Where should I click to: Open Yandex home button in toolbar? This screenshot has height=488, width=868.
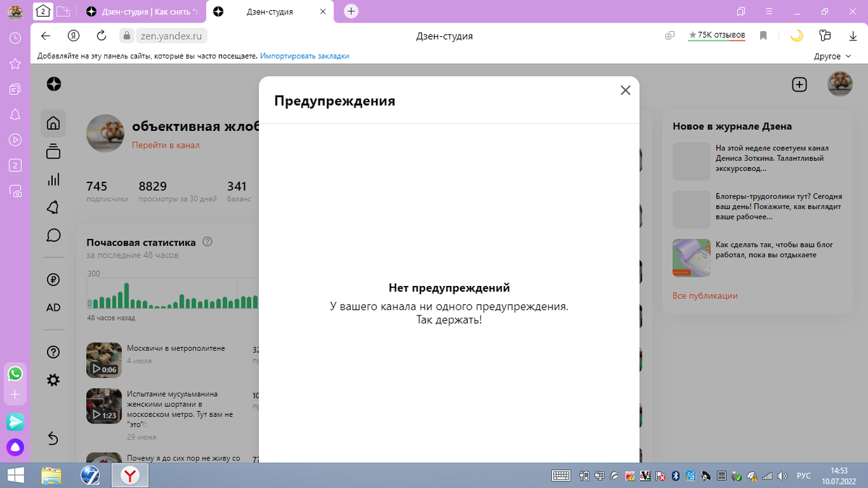click(x=74, y=35)
